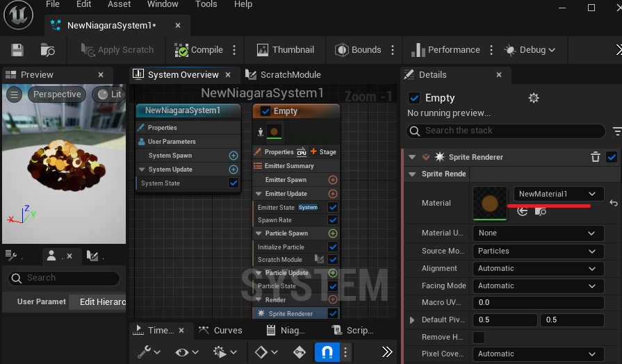Toggle the Spawn Rate module checkbox

pos(333,220)
